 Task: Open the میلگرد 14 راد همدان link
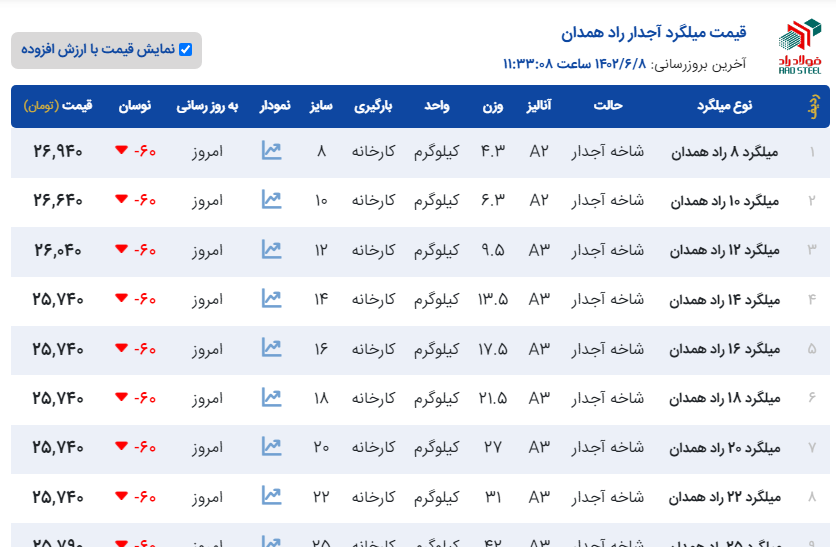point(723,299)
